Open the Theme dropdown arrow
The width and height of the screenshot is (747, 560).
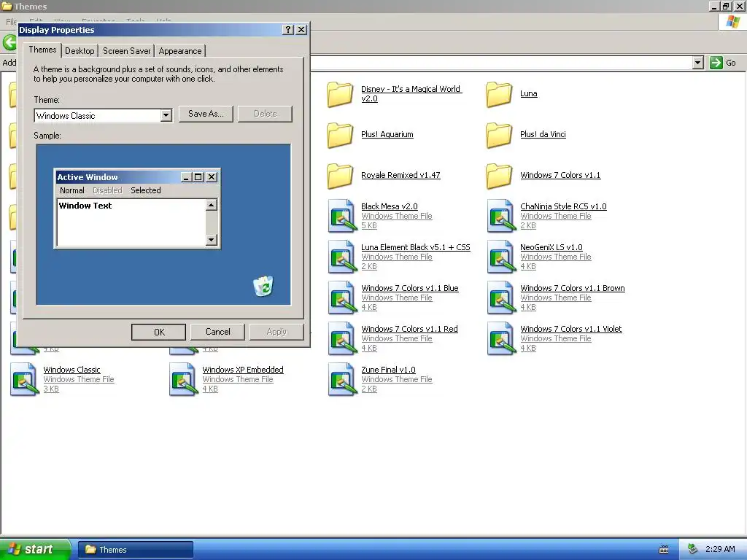pos(166,115)
